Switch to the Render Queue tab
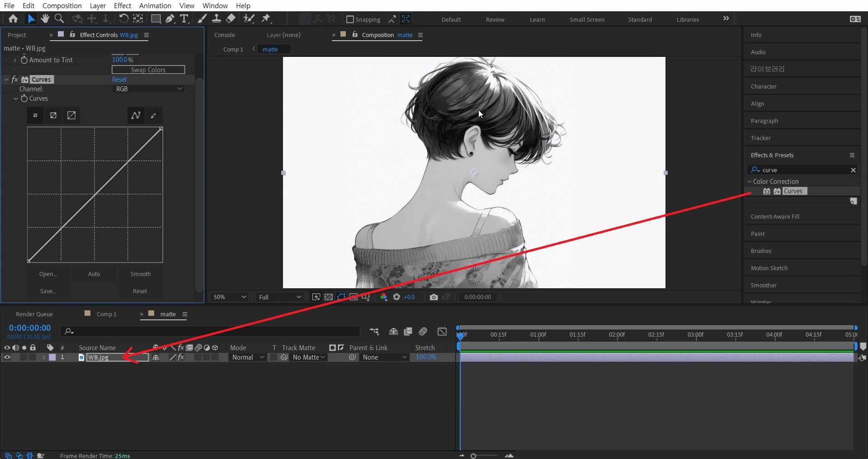868x459 pixels. tap(34, 314)
